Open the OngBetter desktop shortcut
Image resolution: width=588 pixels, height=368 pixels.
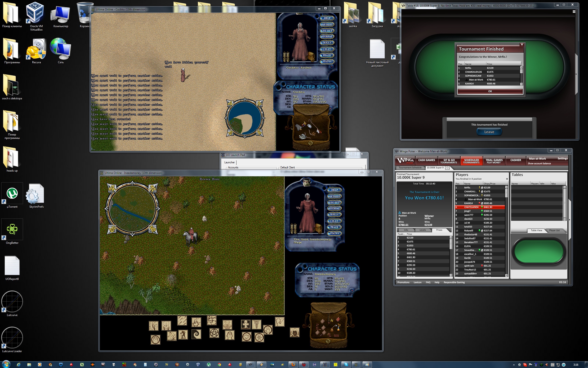tap(12, 231)
